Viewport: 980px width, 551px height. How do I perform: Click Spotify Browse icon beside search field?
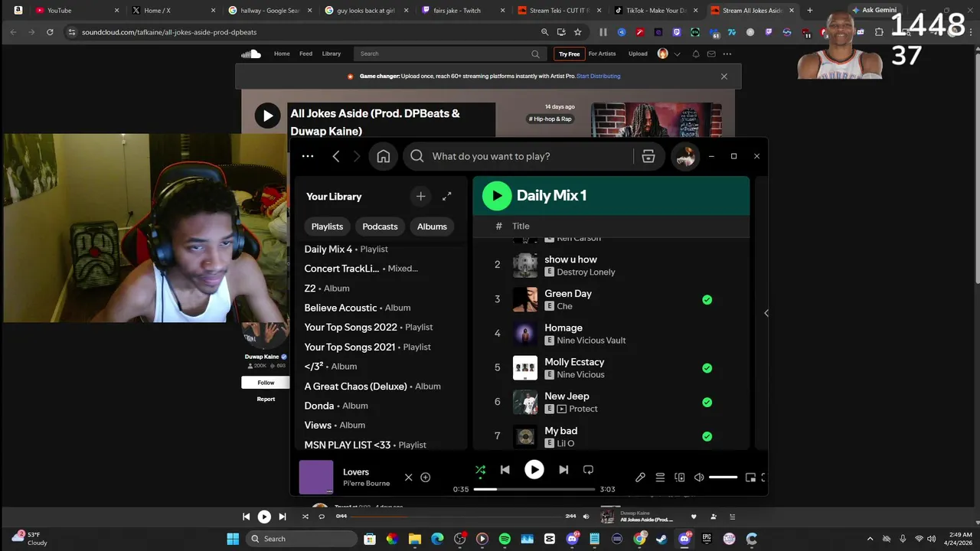648,156
